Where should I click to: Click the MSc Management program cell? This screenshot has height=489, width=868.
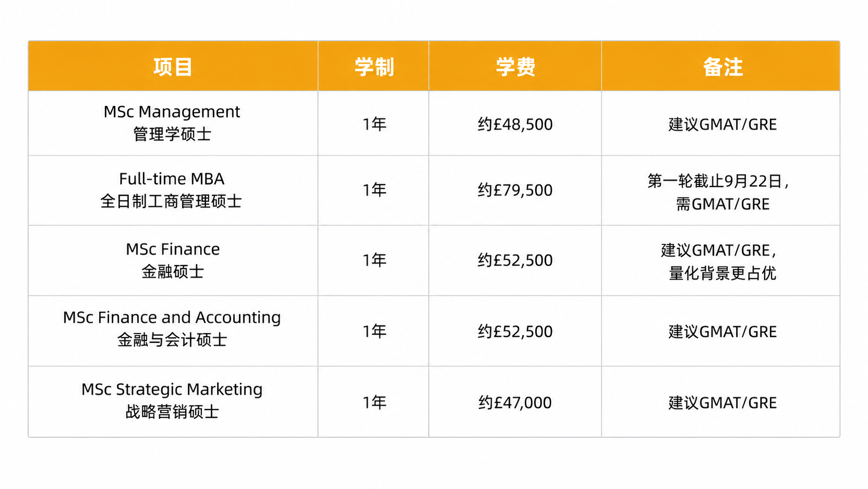point(173,123)
